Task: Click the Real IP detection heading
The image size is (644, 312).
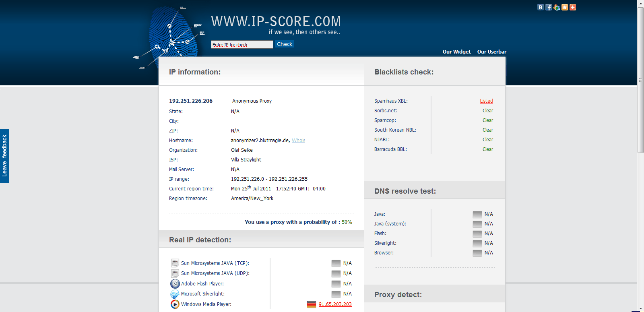Action: coord(200,240)
